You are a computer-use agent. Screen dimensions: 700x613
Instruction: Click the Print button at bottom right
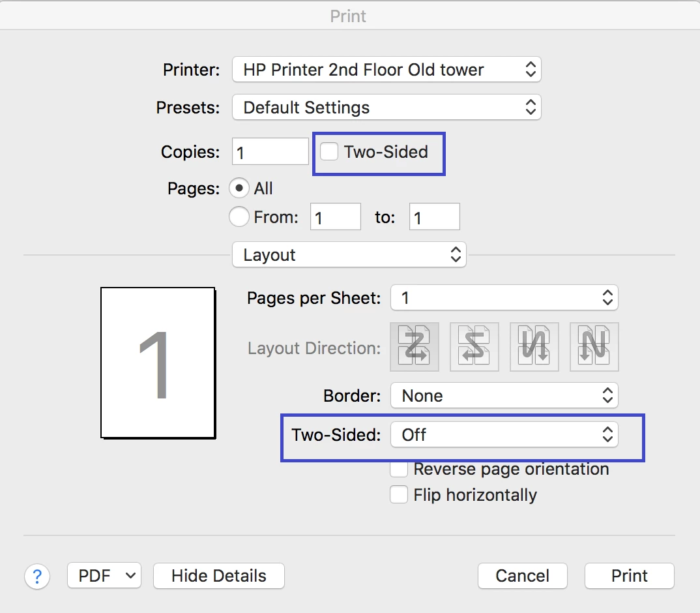[630, 575]
